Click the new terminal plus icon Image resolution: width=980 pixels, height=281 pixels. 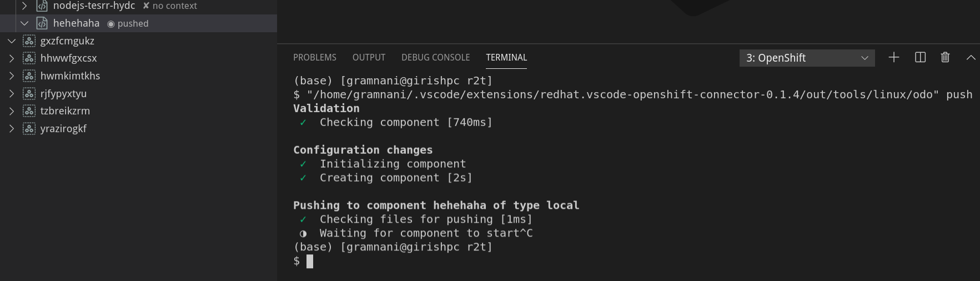point(893,57)
